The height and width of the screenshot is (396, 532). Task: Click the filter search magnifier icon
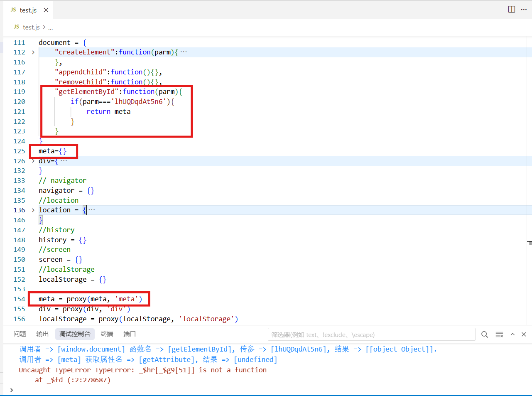click(x=485, y=335)
